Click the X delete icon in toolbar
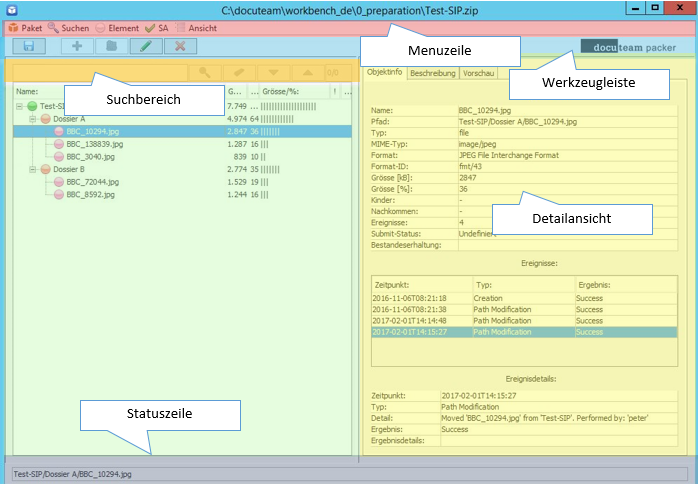The image size is (698, 484). [x=180, y=46]
